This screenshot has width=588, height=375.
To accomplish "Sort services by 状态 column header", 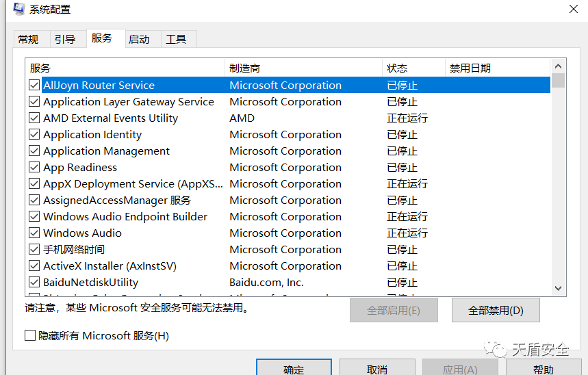I will pos(413,68).
